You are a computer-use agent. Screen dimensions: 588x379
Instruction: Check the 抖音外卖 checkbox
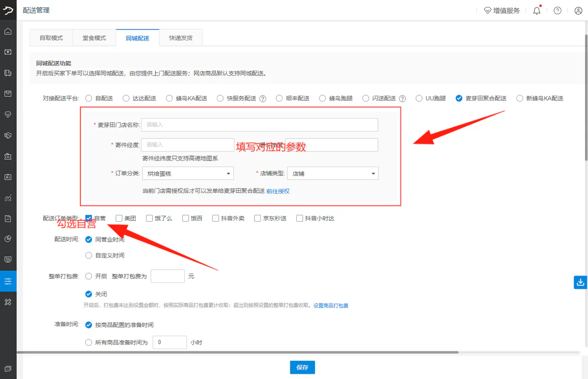215,218
